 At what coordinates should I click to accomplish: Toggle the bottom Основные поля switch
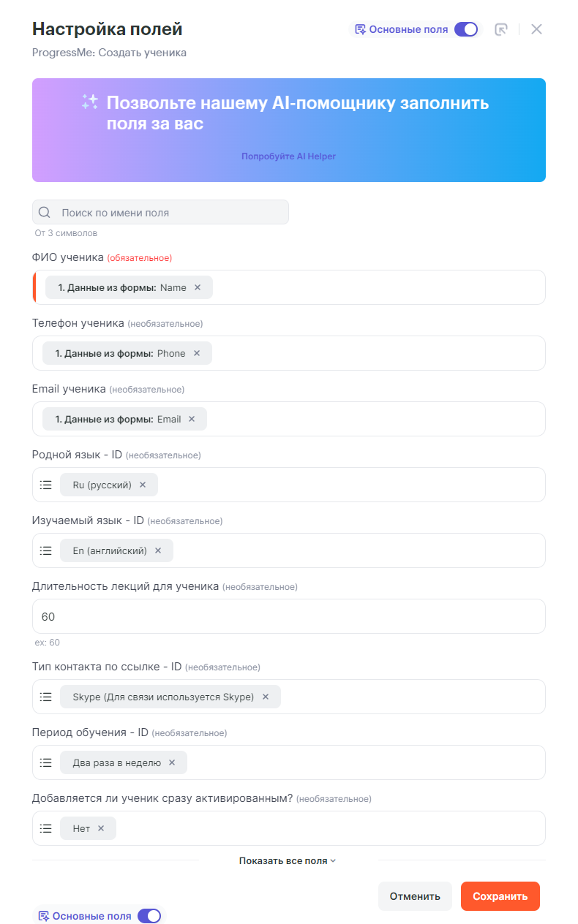tap(149, 916)
